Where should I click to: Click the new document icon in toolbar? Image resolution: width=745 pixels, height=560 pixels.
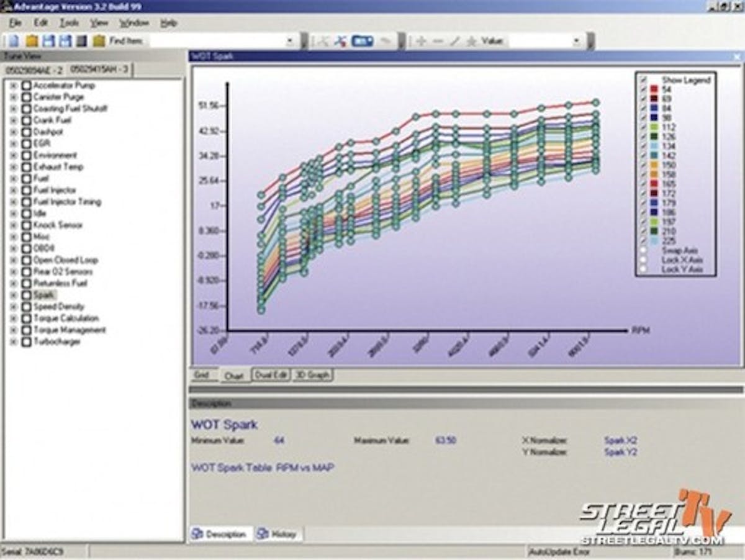click(14, 41)
